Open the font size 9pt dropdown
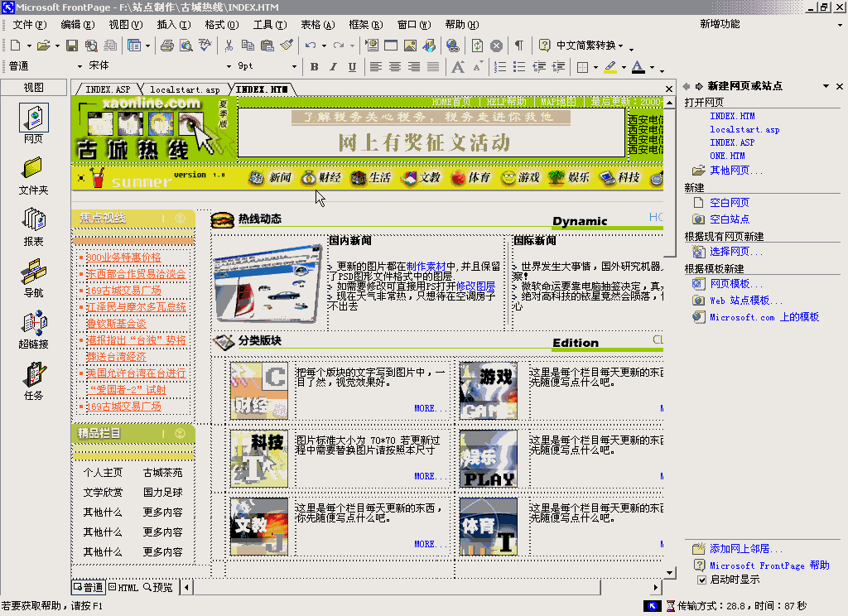Image resolution: width=848 pixels, height=616 pixels. pos(294,67)
